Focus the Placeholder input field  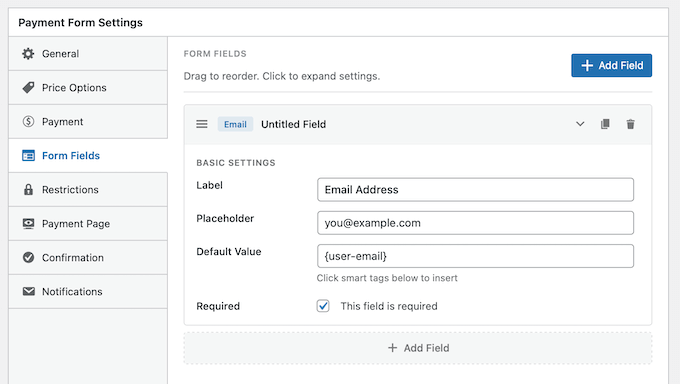[x=475, y=223]
